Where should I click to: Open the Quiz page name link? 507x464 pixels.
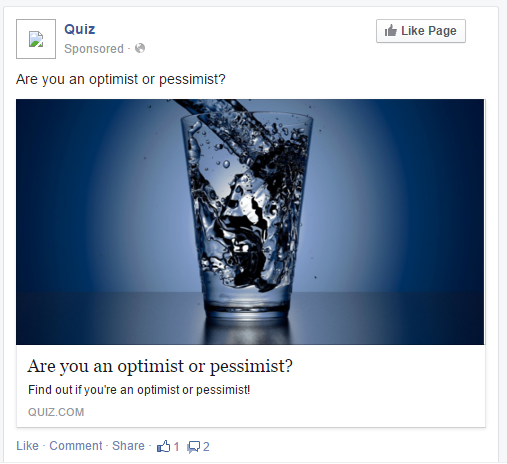coord(80,29)
